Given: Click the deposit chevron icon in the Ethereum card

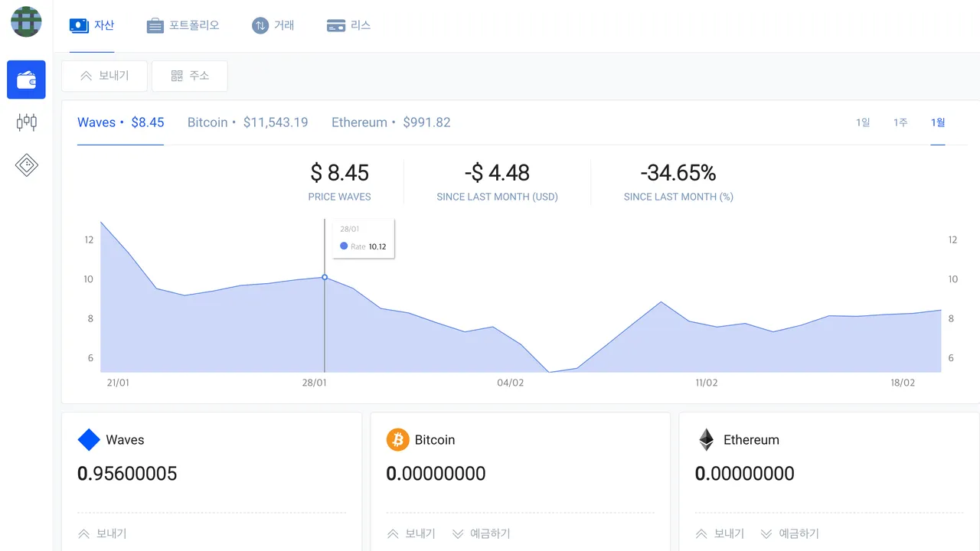Looking at the screenshot, I should pos(766,533).
